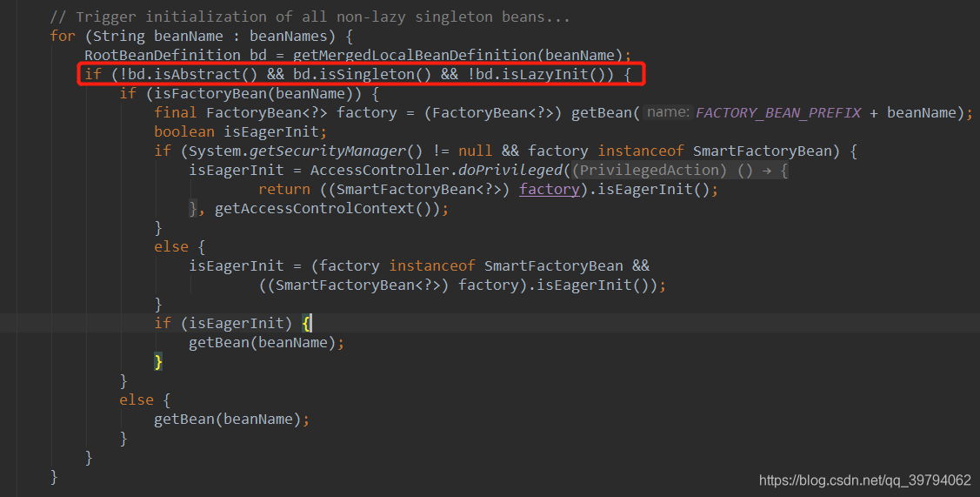Screen dimensions: 980x497
Task: Click the "FACTORY_BEAN_PREFIX" constant
Action: [778, 112]
